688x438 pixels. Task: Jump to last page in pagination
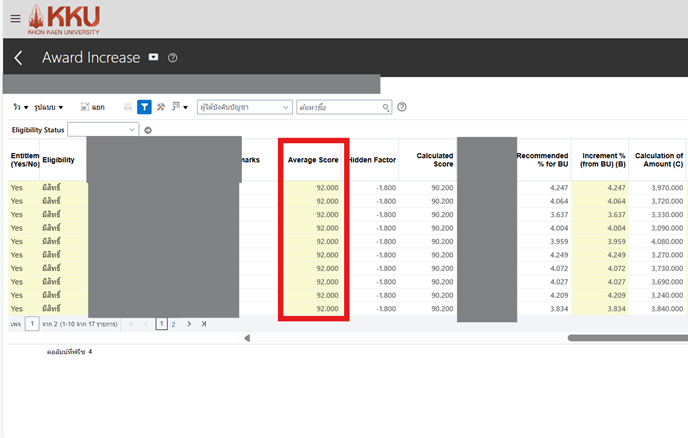pyautogui.click(x=204, y=324)
